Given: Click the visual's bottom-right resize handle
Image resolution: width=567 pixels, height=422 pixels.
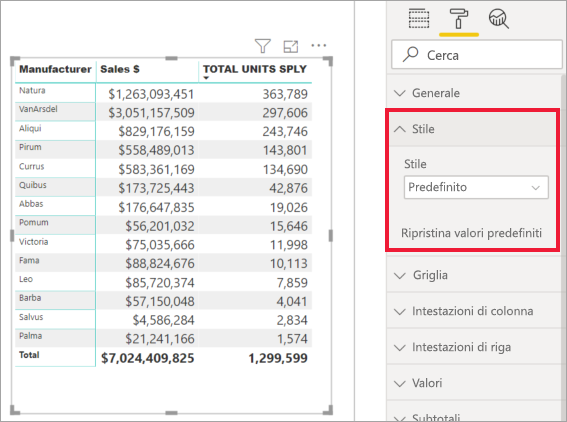Looking at the screenshot, I should [328, 410].
